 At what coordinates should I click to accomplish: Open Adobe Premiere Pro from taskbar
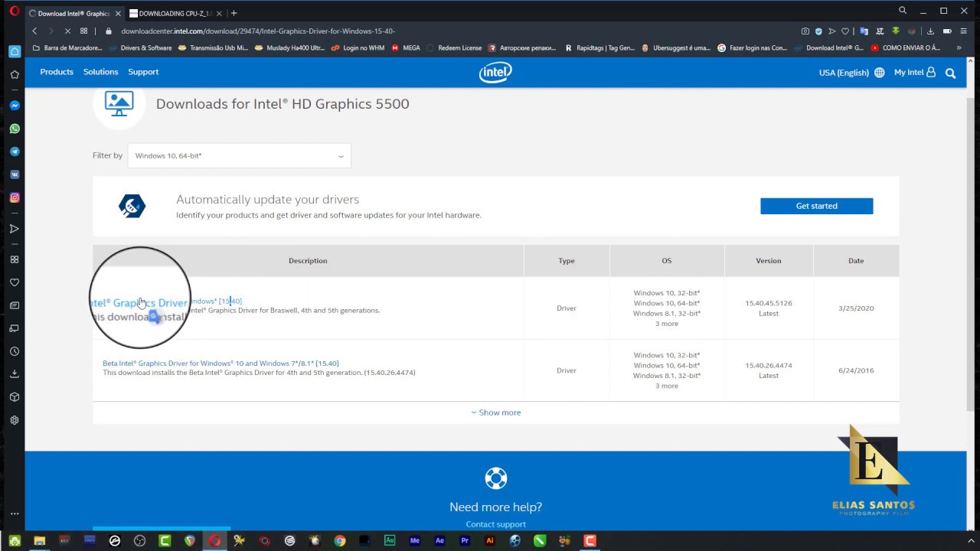click(x=465, y=540)
